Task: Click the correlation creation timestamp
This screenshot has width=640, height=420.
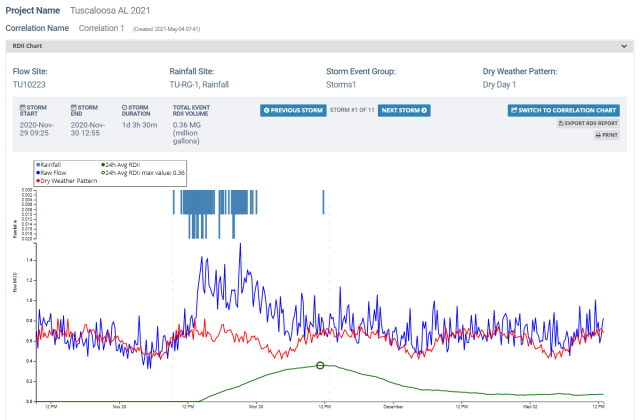Action: coord(166,29)
